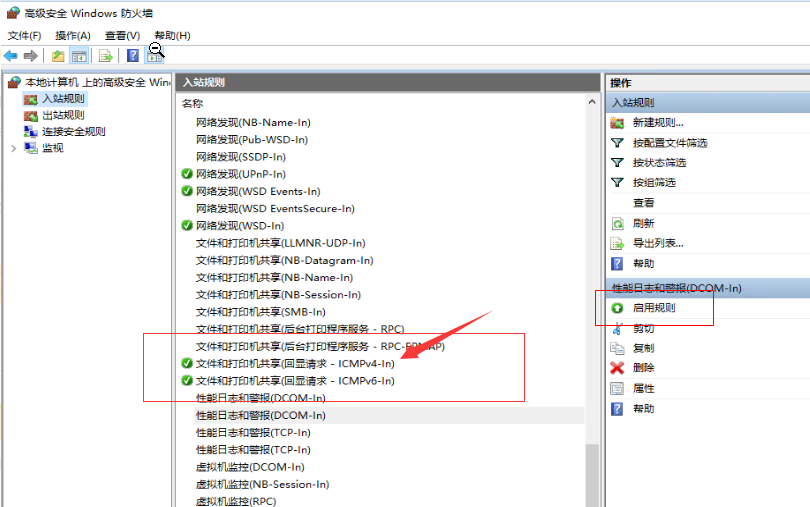Select rule 文件和打印机共享(LLMNR-UDP-In)
The image size is (810, 507).
click(x=281, y=243)
